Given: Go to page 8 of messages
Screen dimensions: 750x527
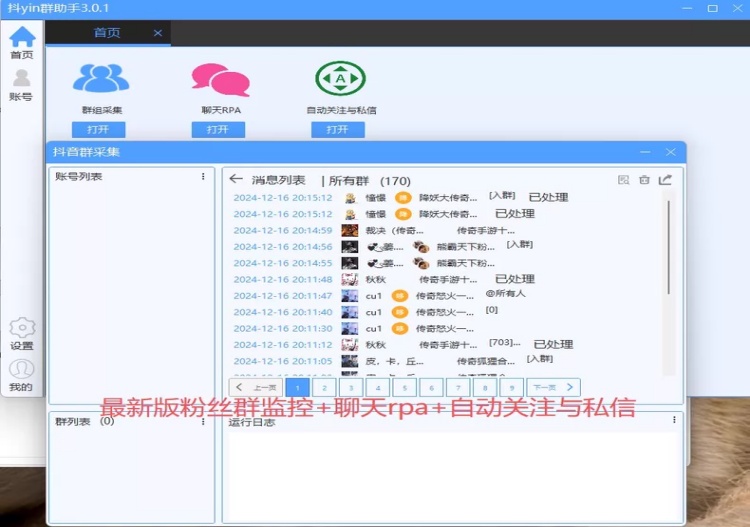Looking at the screenshot, I should pyautogui.click(x=485, y=387).
